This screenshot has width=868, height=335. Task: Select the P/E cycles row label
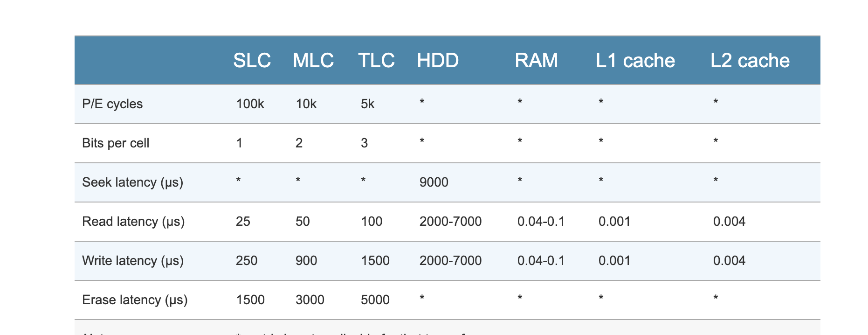point(112,104)
